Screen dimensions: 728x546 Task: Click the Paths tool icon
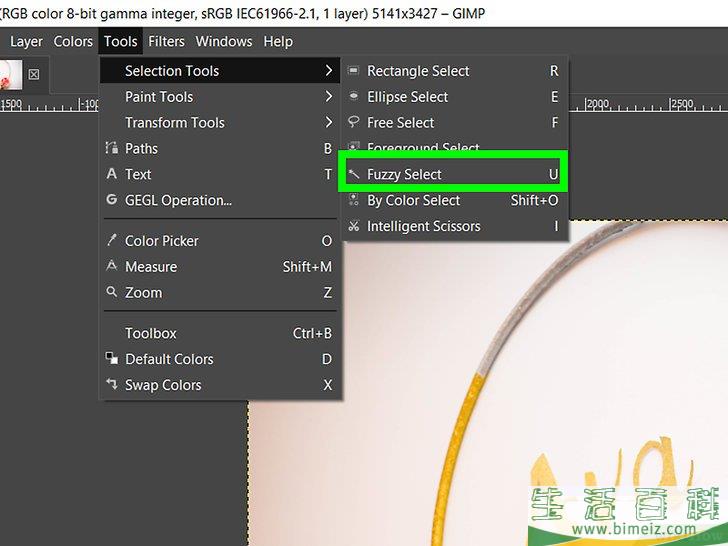[112, 149]
